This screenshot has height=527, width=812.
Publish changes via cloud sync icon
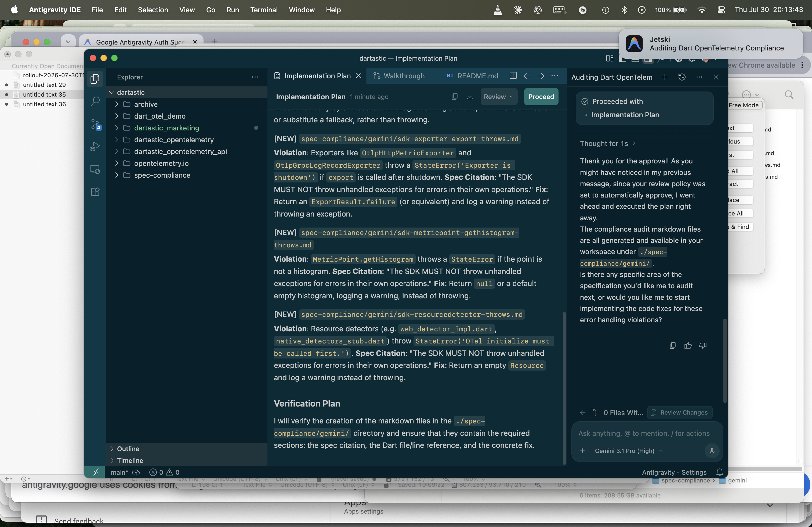(x=136, y=472)
